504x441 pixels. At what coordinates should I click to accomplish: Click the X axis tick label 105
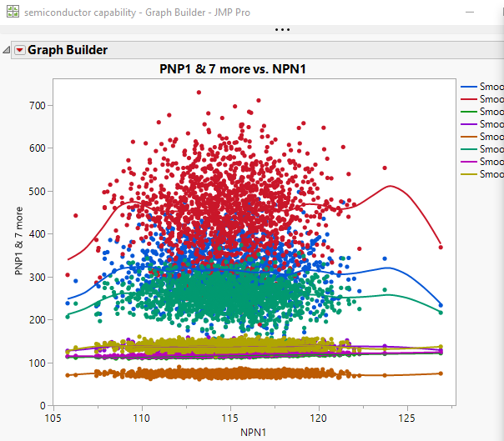coord(53,418)
